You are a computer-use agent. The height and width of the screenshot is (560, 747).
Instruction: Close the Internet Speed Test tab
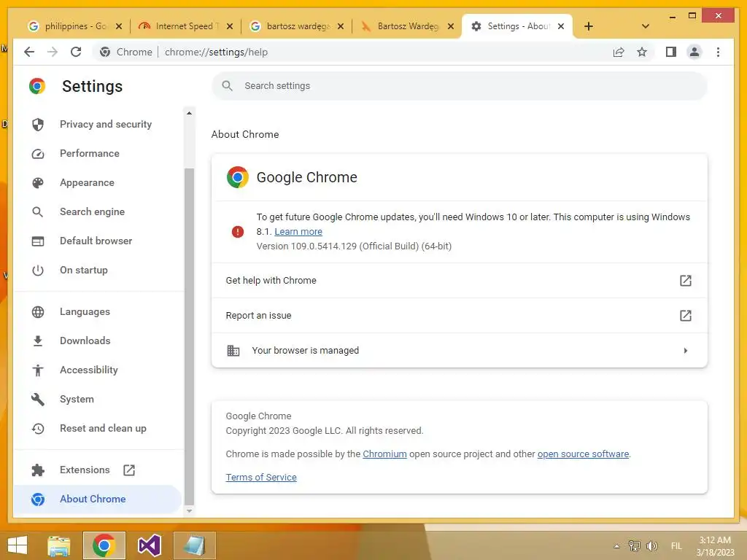coord(230,26)
